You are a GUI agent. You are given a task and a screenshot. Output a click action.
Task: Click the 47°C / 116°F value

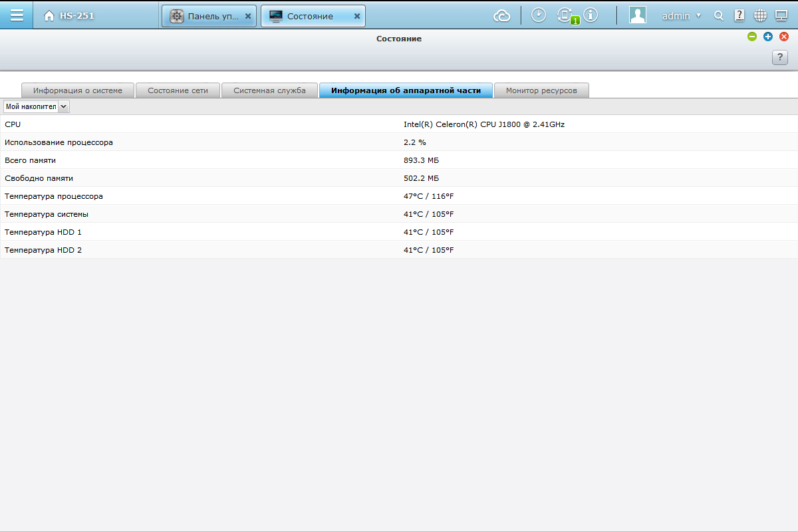tap(429, 196)
